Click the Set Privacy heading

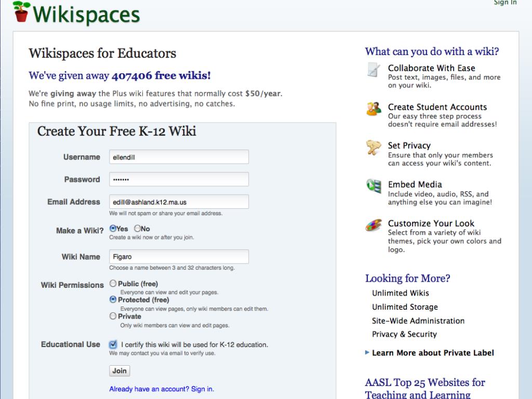(x=409, y=145)
